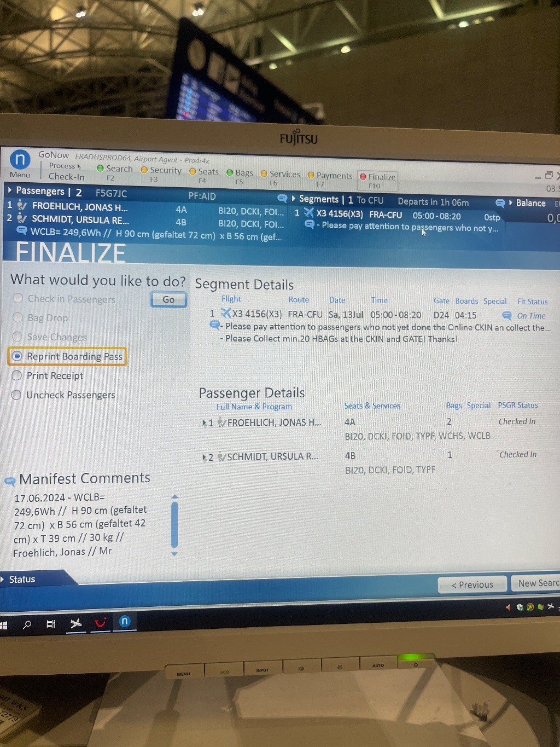Switch to the Payments F7 step
The width and height of the screenshot is (560, 747).
330,178
